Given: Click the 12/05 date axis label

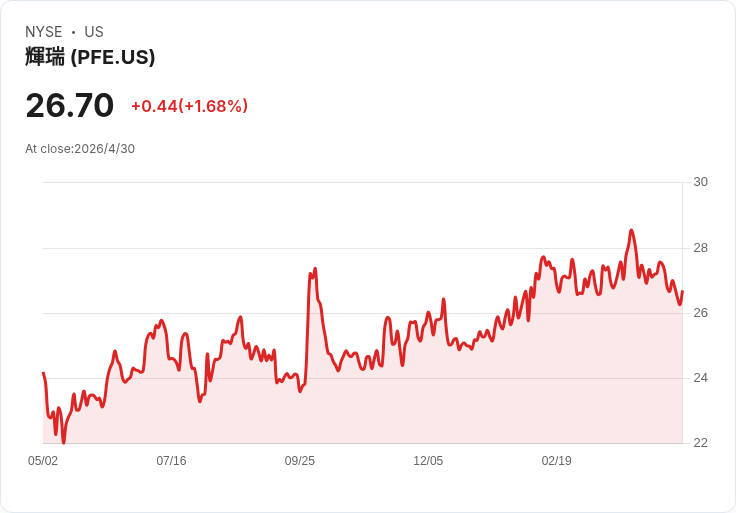Looking at the screenshot, I should (x=428, y=461).
